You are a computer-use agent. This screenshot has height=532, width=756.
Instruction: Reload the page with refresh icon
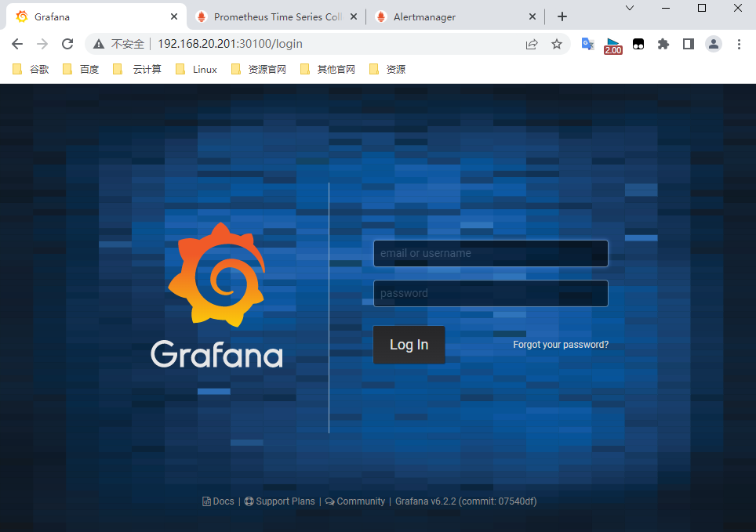67,44
